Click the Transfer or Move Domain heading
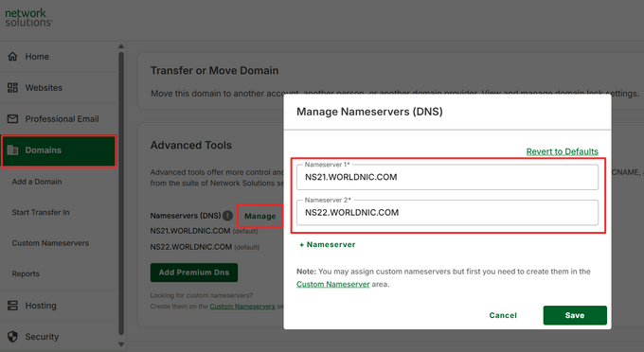Image resolution: width=644 pixels, height=352 pixels. pos(214,71)
